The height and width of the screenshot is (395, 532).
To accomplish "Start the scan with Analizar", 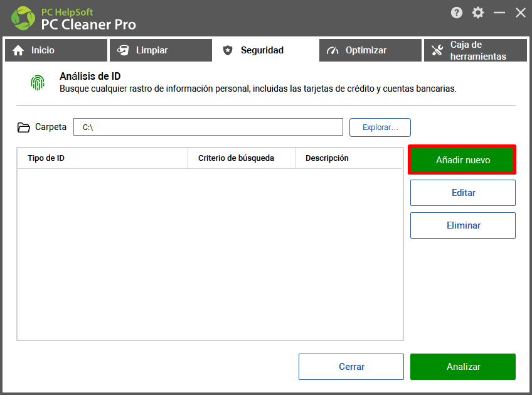I will pos(463,367).
